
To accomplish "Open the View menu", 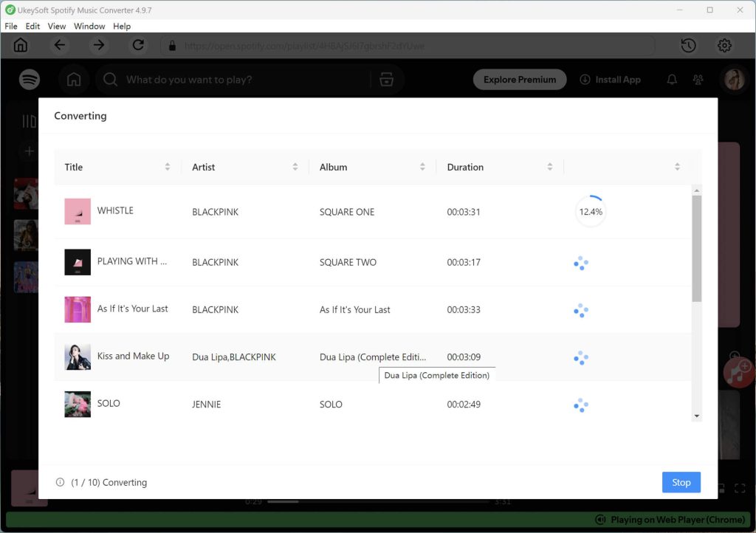I will (56, 26).
